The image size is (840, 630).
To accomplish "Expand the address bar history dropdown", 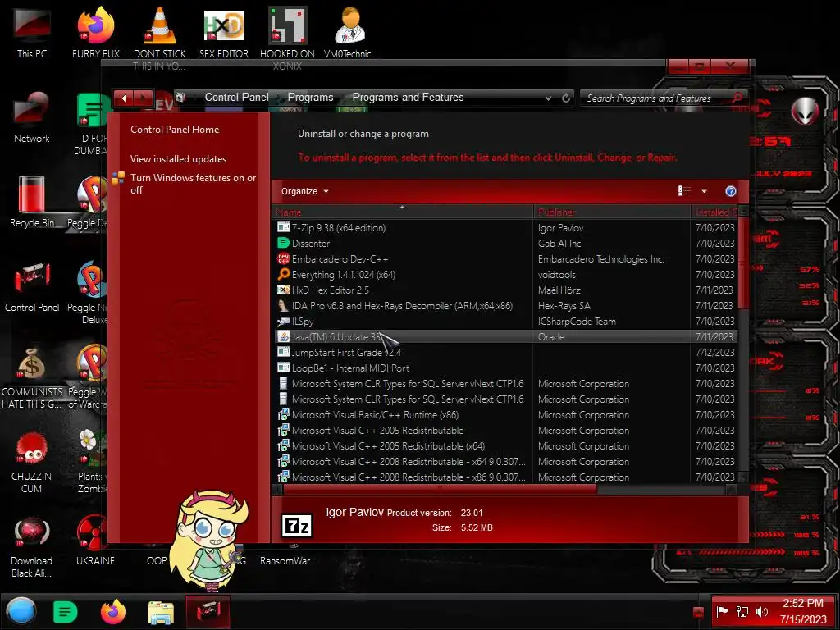I will point(548,98).
